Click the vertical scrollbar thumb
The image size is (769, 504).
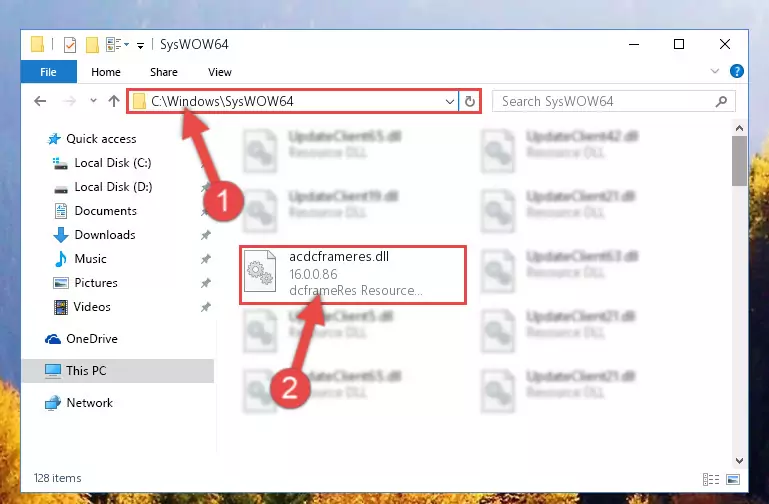click(739, 161)
